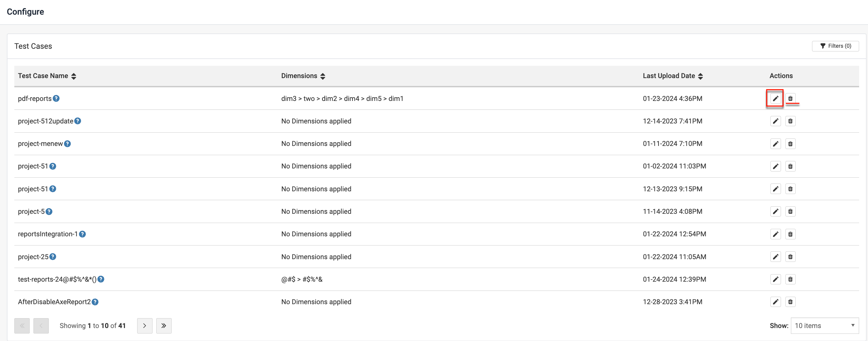This screenshot has width=868, height=341.
Task: Go to the next page
Action: [145, 326]
